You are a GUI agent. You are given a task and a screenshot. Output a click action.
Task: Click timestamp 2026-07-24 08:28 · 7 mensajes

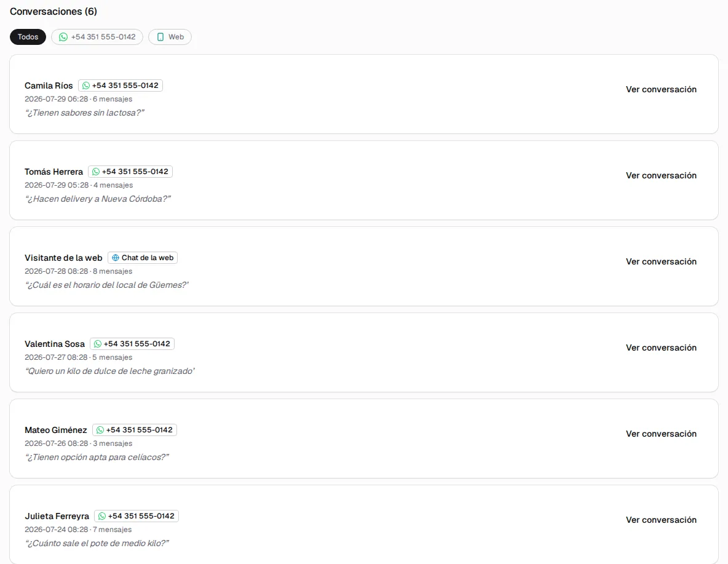click(78, 530)
